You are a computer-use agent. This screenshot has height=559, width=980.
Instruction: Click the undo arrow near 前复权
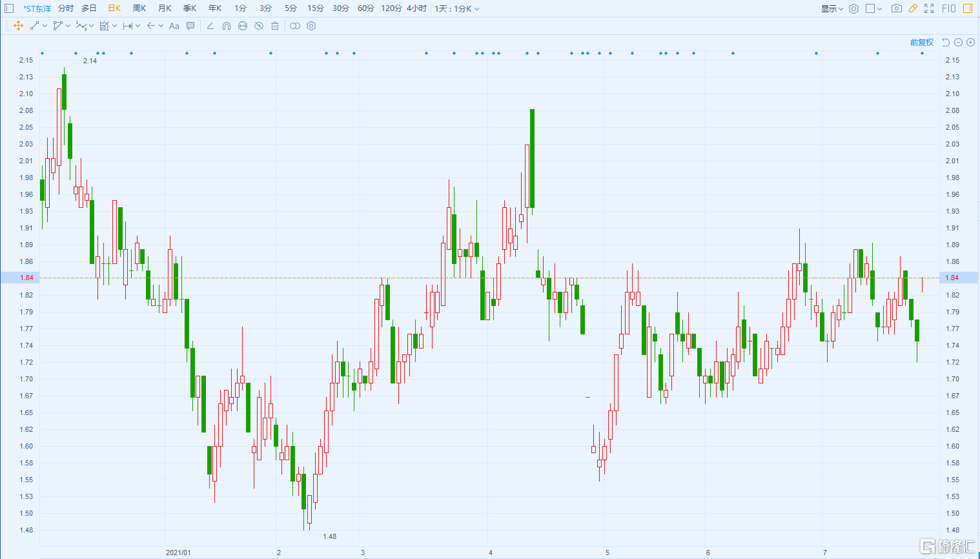point(946,43)
